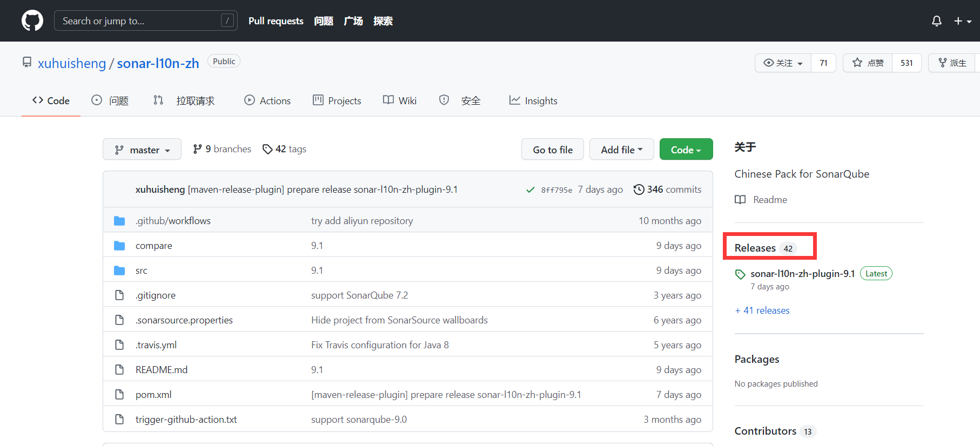Image resolution: width=980 pixels, height=446 pixels.
Task: Open 广场 in top navigation
Action: (x=353, y=21)
